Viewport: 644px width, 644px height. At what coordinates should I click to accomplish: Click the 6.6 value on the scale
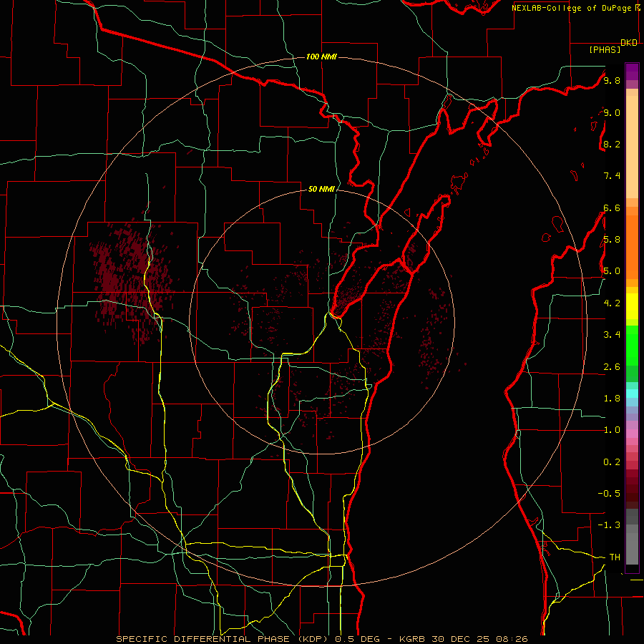click(612, 208)
